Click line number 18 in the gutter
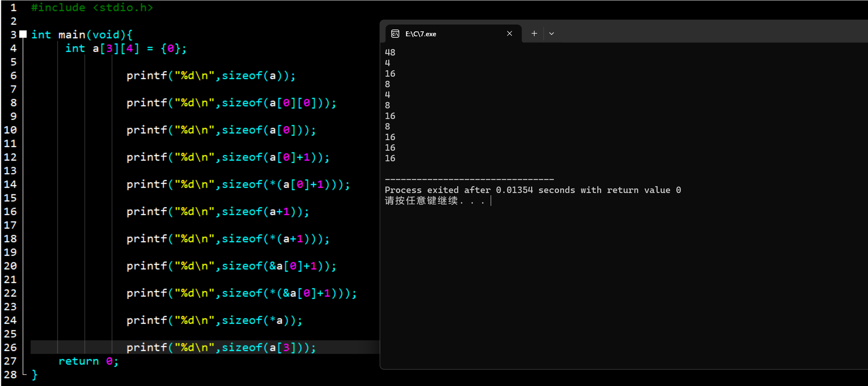868x386 pixels. [x=10, y=239]
